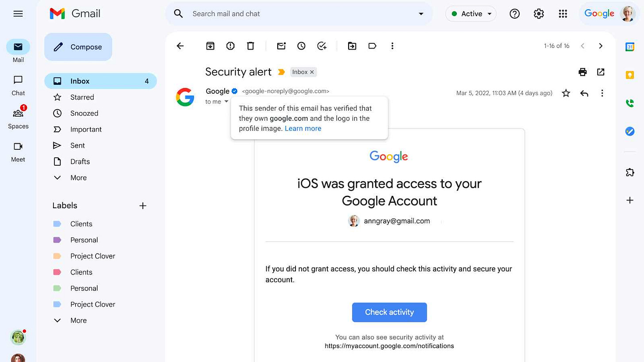Image resolution: width=644 pixels, height=362 pixels.
Task: Open the Active status dropdown
Action: point(470,14)
